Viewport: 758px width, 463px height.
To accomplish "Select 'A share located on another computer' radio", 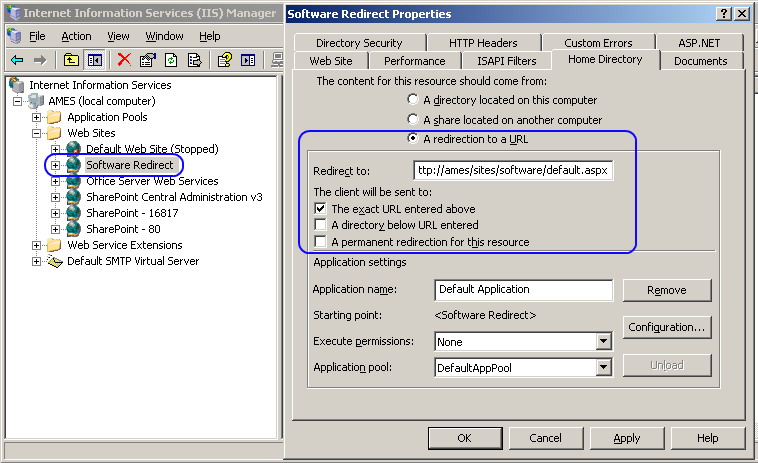I will 412,119.
